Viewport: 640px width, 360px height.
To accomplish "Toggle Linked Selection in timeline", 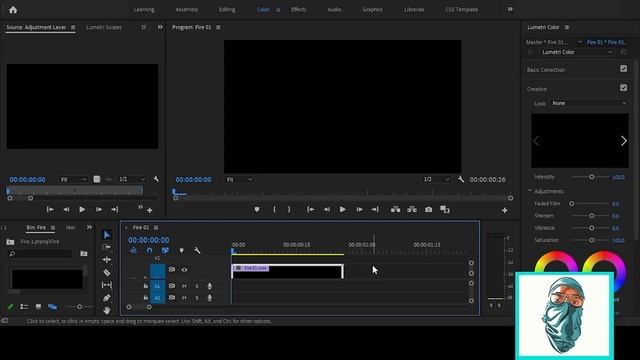I will pyautogui.click(x=165, y=251).
